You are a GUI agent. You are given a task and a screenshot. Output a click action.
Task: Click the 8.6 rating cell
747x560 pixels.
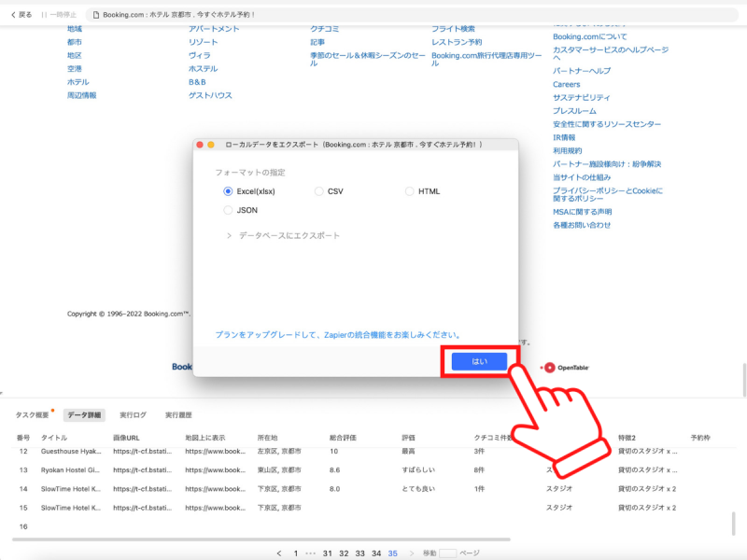[x=334, y=470]
